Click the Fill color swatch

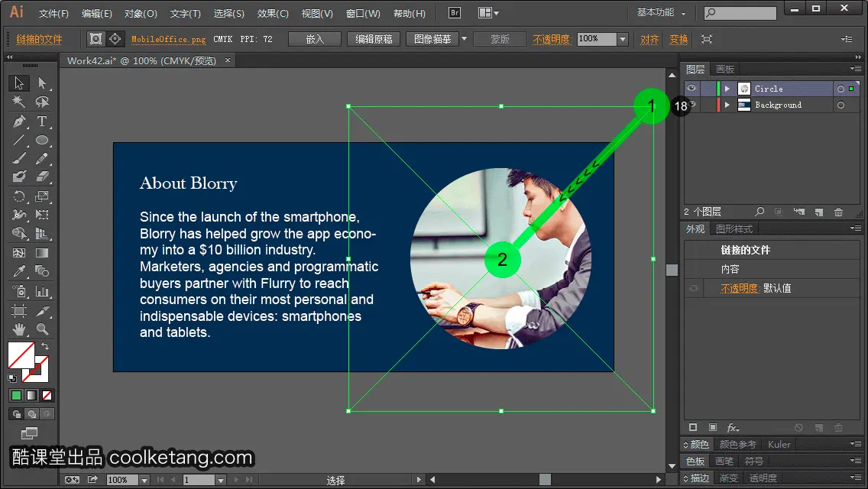[21, 355]
